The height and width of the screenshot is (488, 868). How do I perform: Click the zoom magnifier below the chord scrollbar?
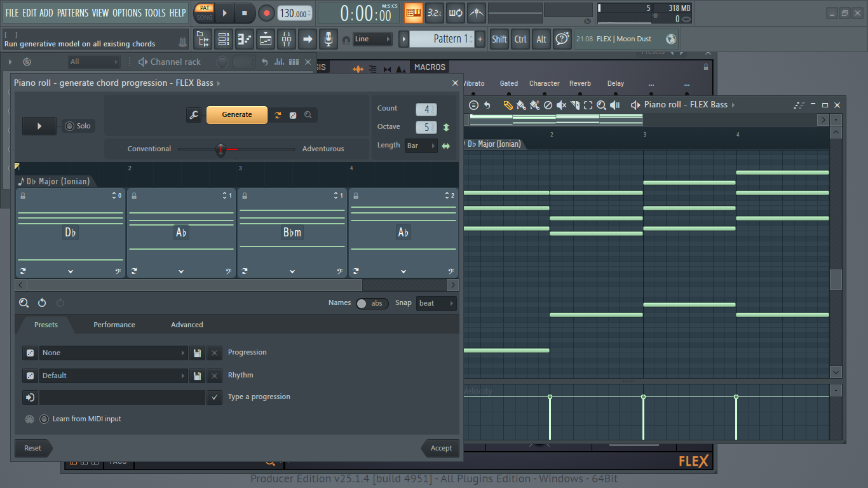point(24,303)
